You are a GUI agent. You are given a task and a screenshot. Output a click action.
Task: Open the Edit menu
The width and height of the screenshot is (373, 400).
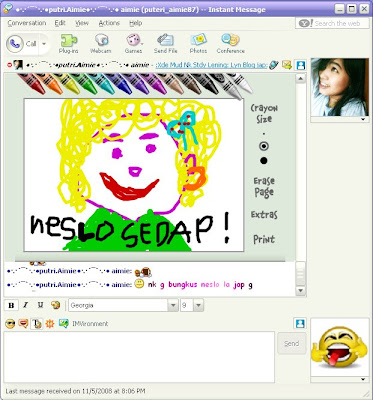(60, 23)
